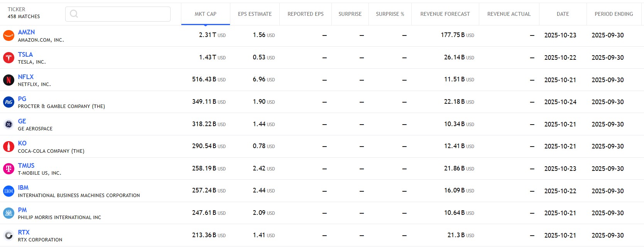Viewport: 644px width, 248px height.
Task: Open the AMZN ticker link
Action: point(26,32)
